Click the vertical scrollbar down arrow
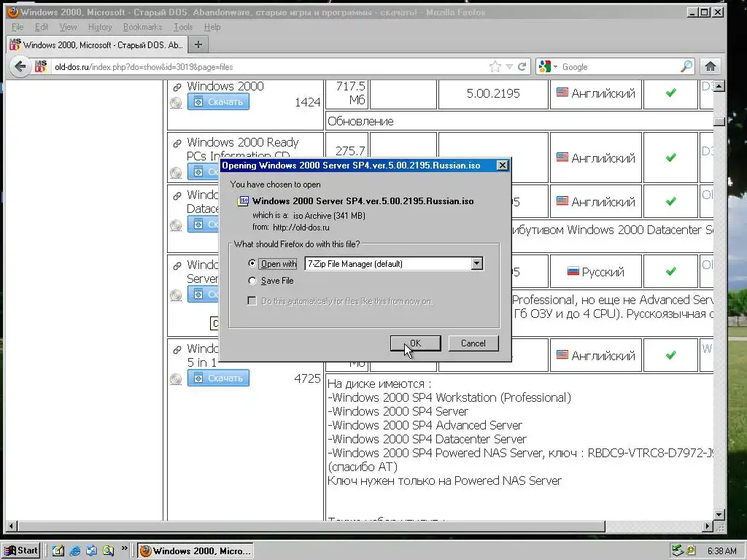This screenshot has height=560, width=747. click(719, 515)
